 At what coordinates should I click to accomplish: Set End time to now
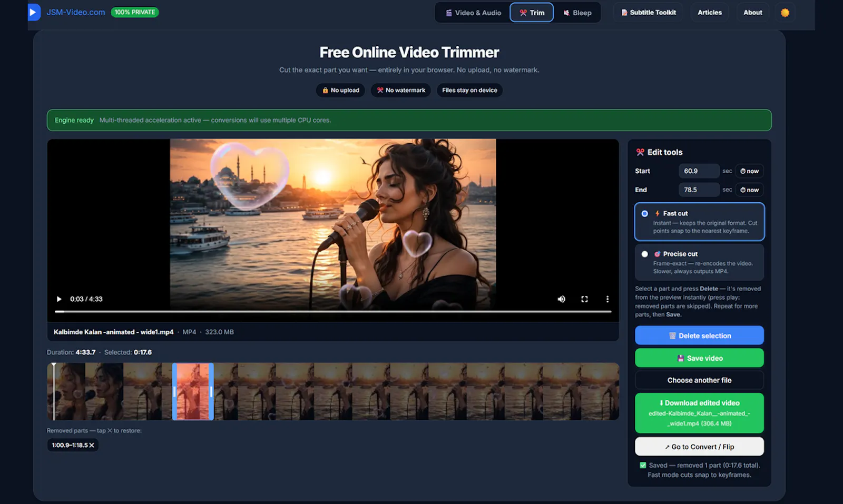(749, 190)
